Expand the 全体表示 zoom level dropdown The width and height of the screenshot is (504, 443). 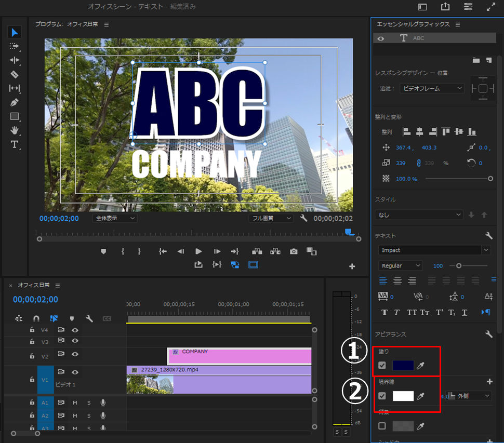point(115,219)
